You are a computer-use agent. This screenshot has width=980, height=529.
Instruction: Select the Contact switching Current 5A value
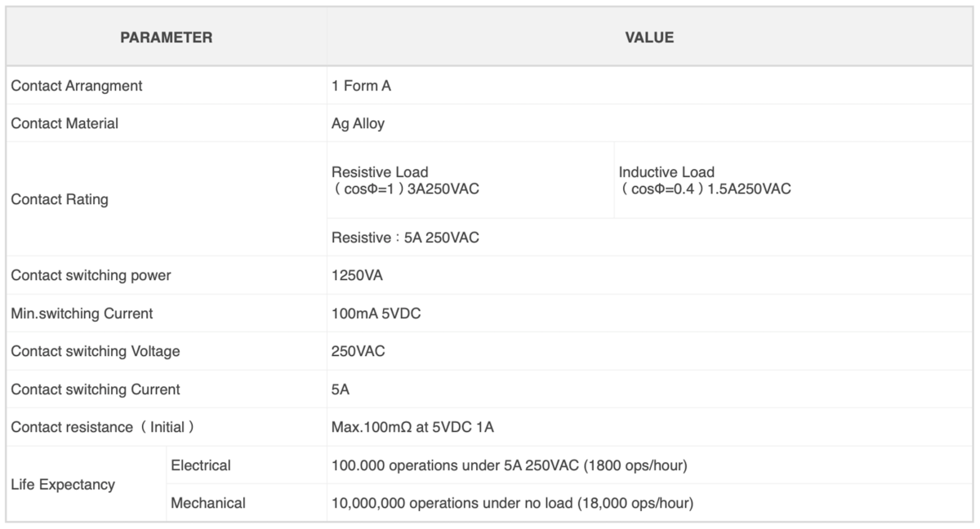tap(341, 389)
